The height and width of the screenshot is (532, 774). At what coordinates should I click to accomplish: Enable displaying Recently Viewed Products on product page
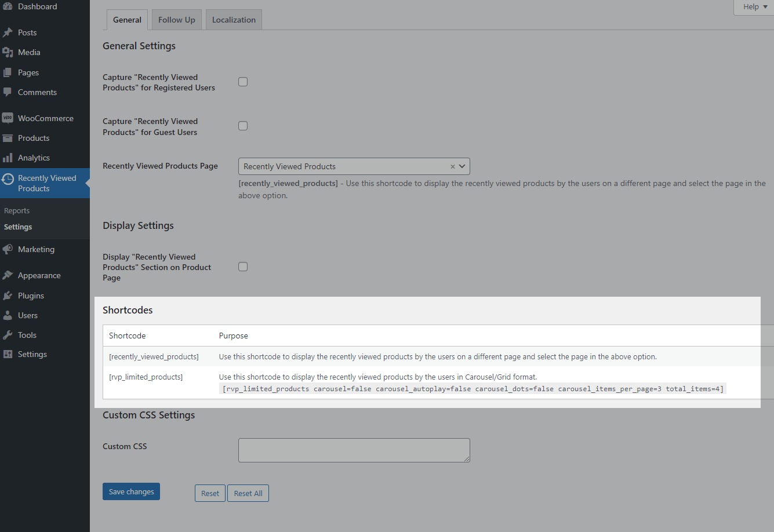pyautogui.click(x=242, y=266)
